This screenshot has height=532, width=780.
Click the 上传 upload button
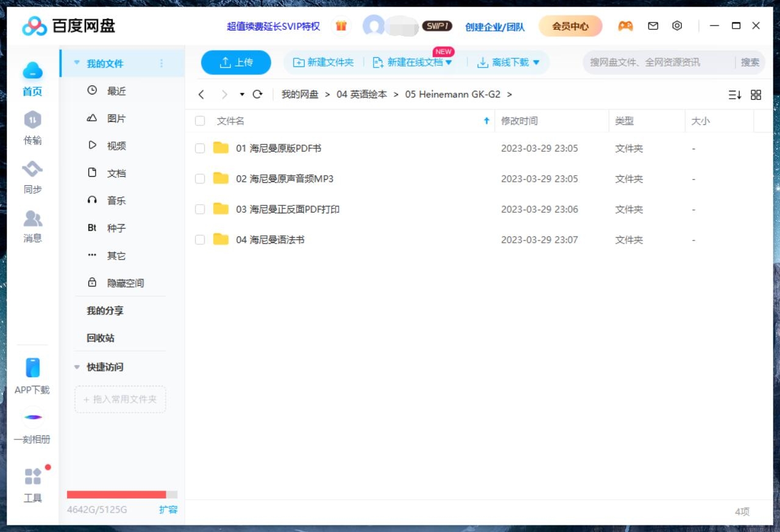tap(236, 62)
